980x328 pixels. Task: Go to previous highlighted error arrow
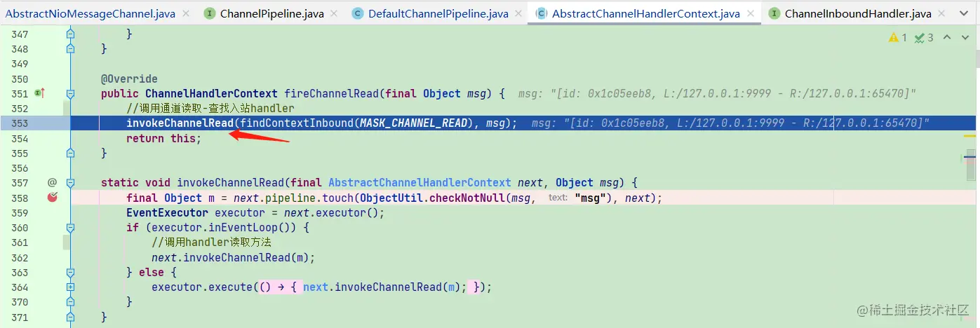click(947, 38)
